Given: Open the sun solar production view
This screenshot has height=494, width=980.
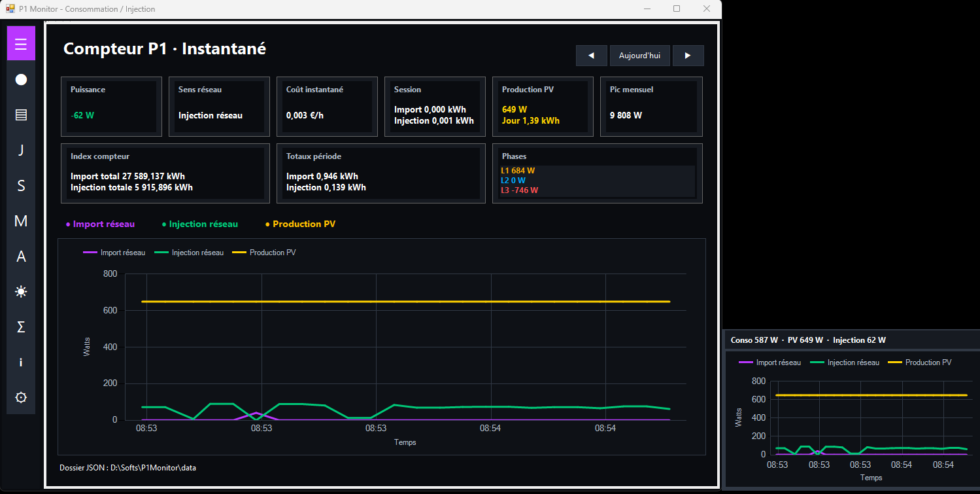Looking at the screenshot, I should 21,291.
